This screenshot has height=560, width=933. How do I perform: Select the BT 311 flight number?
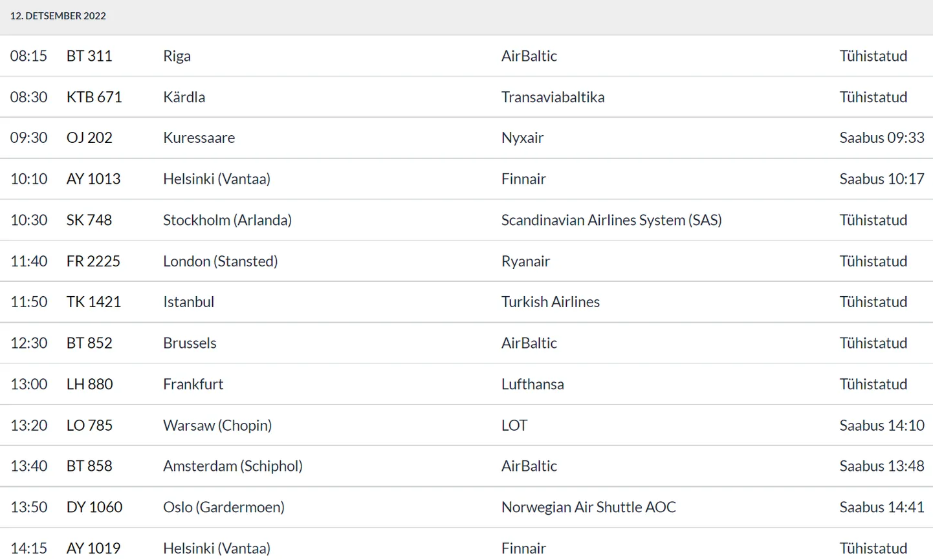pyautogui.click(x=89, y=56)
